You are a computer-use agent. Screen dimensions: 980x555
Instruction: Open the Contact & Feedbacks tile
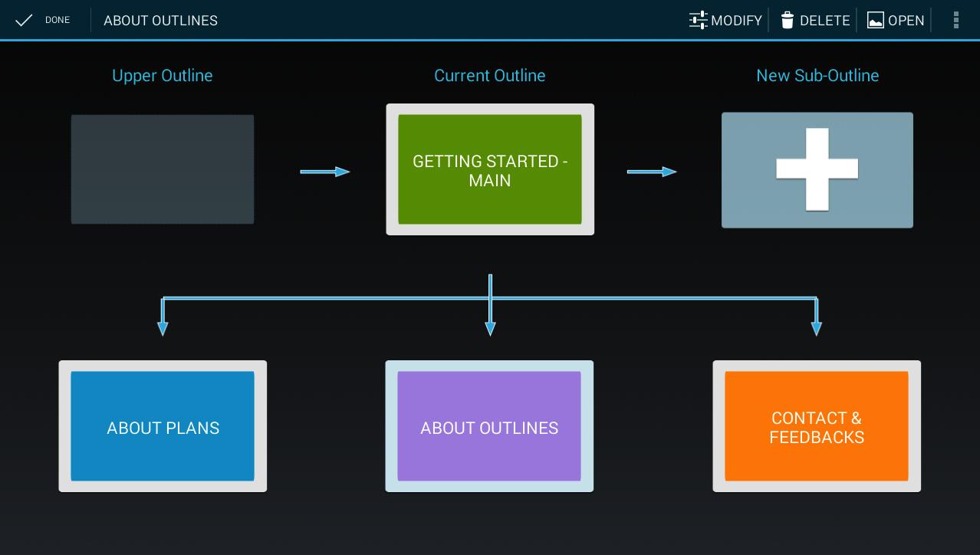[x=817, y=426]
